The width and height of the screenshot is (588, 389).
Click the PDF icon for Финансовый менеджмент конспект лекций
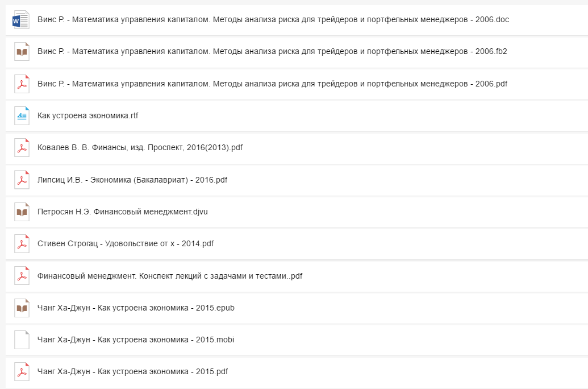pyautogui.click(x=20, y=276)
